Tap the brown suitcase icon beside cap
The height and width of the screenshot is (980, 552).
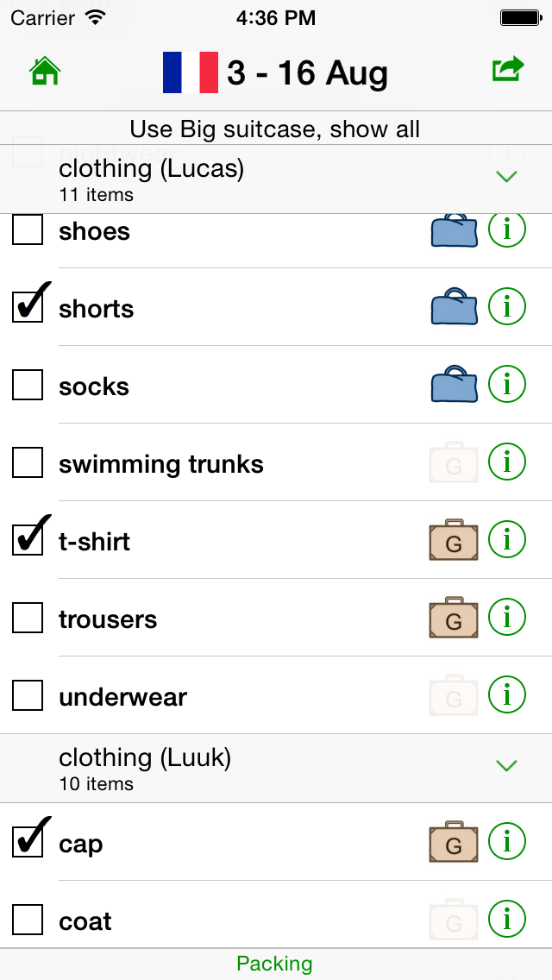454,843
